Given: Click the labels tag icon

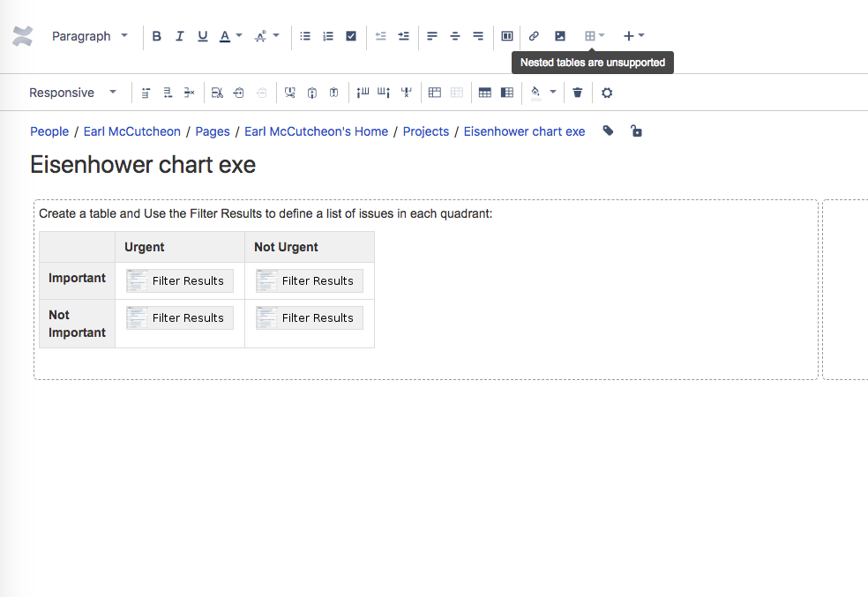Looking at the screenshot, I should pos(608,131).
